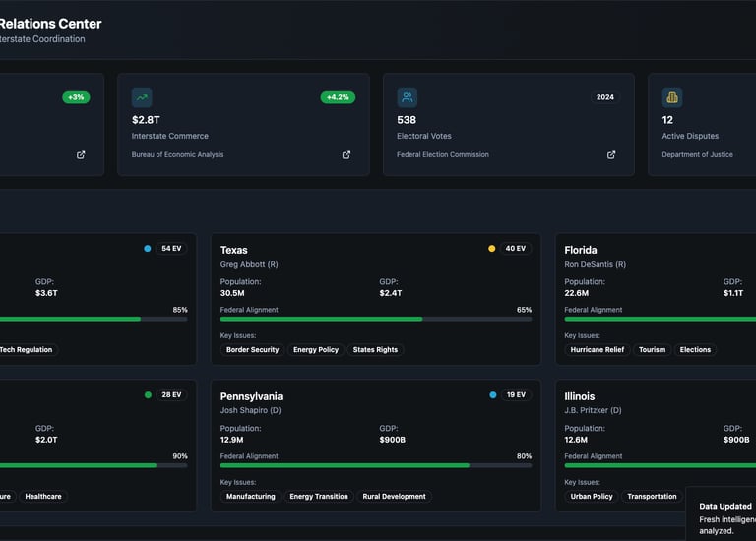The width and height of the screenshot is (756, 541).
Task: Click Florida federal alignment progress bar
Action: 661,319
